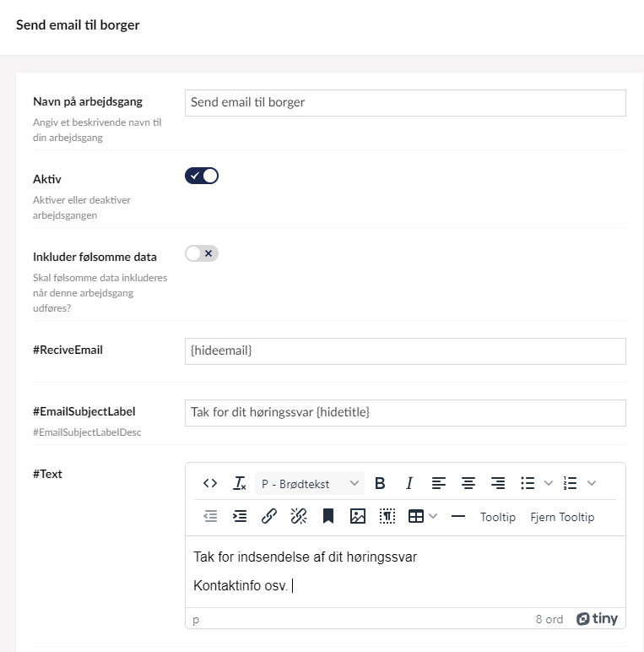644x652 pixels.
Task: Click the Navn på arbejdsgang text field
Action: 405,102
